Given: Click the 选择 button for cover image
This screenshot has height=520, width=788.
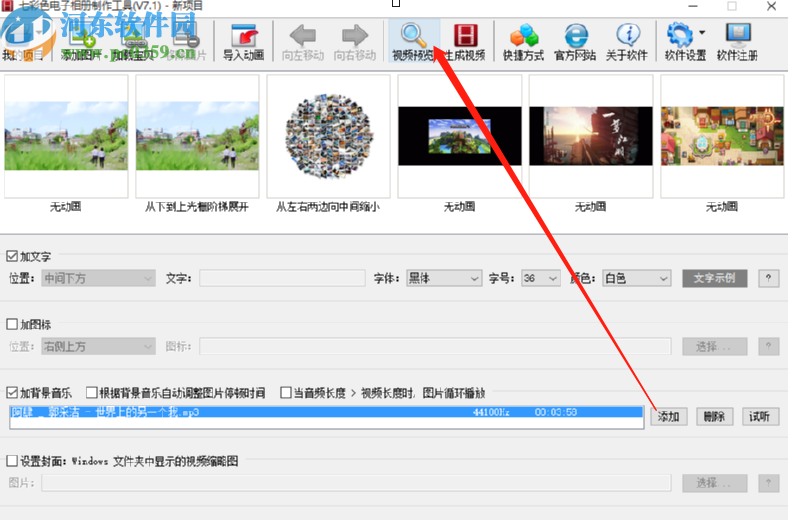Looking at the screenshot, I should click(715, 483).
